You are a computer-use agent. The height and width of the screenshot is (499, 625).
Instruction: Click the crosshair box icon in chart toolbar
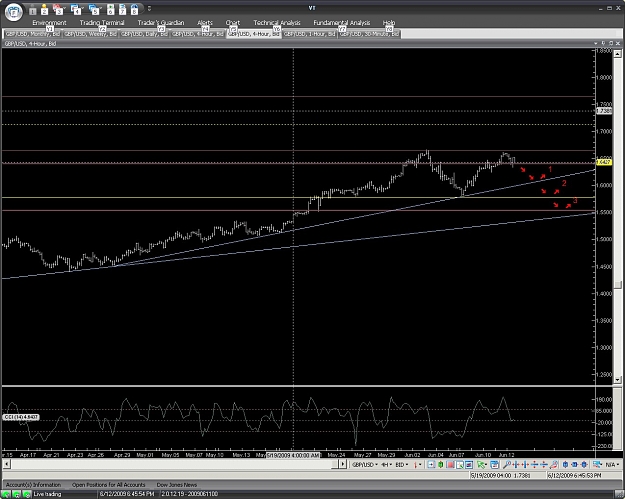click(431, 465)
